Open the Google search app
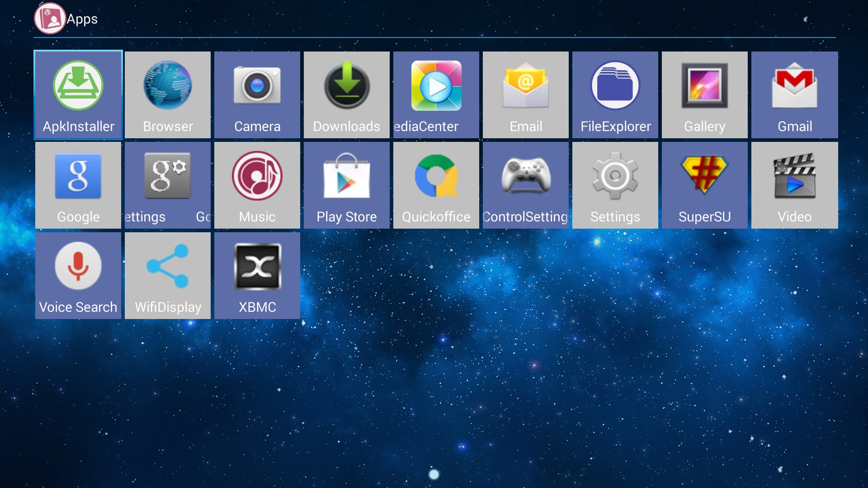This screenshot has width=868, height=488. (78, 185)
